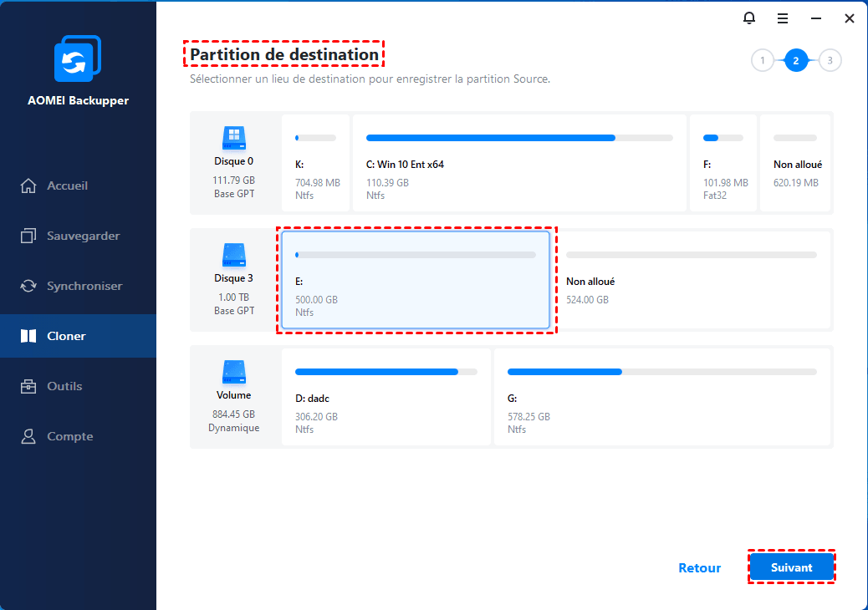The image size is (868, 610).
Task: Open the Synchroniser section
Action: tap(78, 286)
